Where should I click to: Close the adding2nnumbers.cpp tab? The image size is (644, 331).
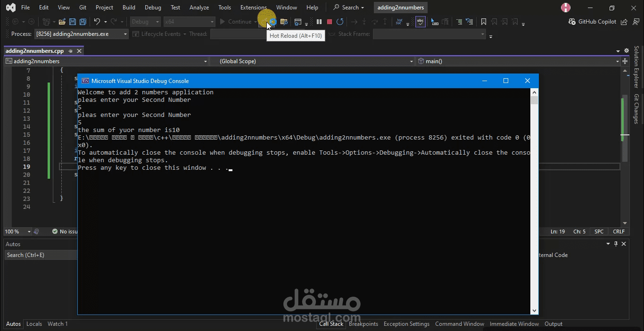coord(79,51)
